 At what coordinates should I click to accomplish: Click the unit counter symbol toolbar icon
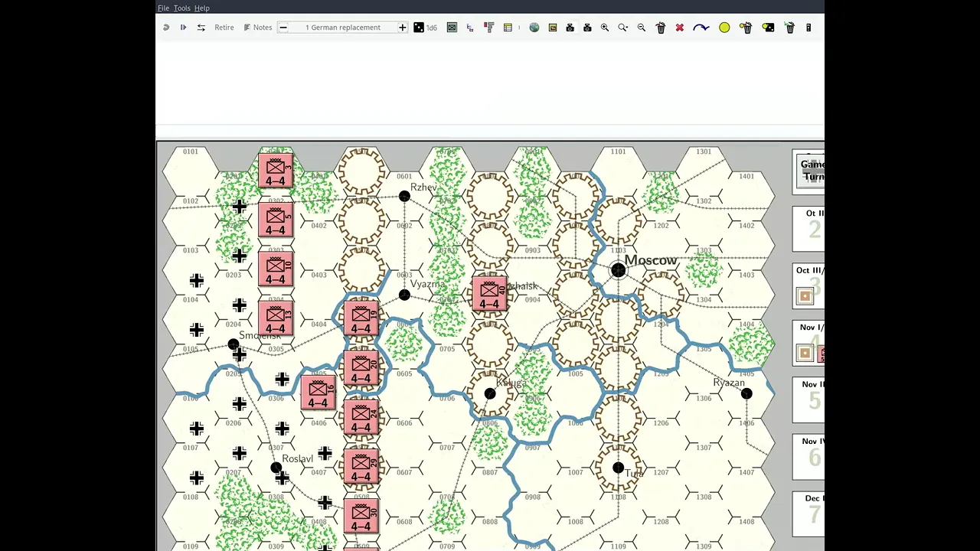(x=452, y=28)
